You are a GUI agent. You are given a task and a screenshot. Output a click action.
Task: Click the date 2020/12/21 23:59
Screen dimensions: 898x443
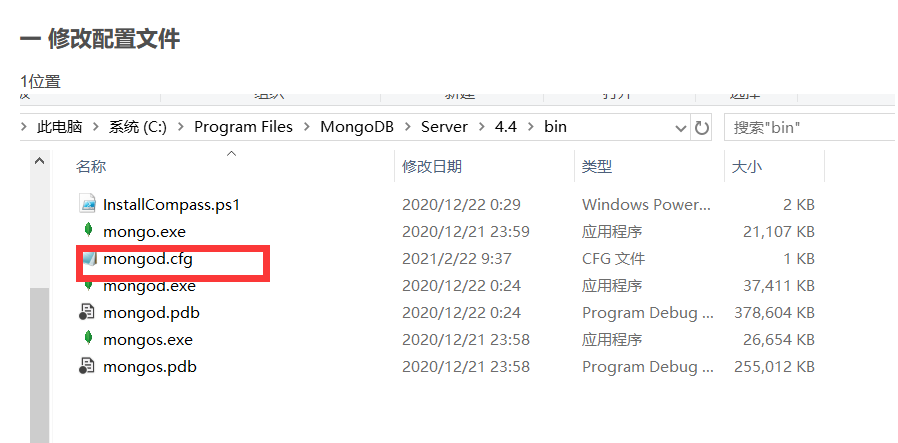(466, 231)
